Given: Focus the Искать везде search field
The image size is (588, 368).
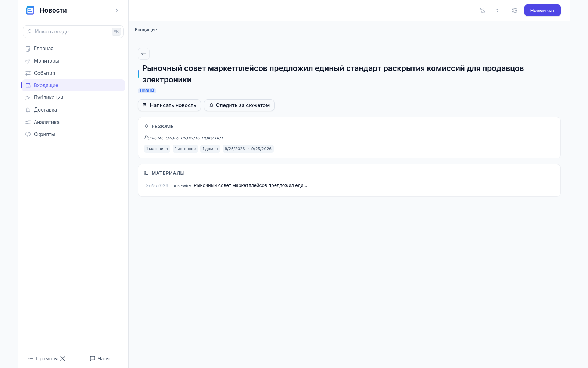Looking at the screenshot, I should [73, 32].
